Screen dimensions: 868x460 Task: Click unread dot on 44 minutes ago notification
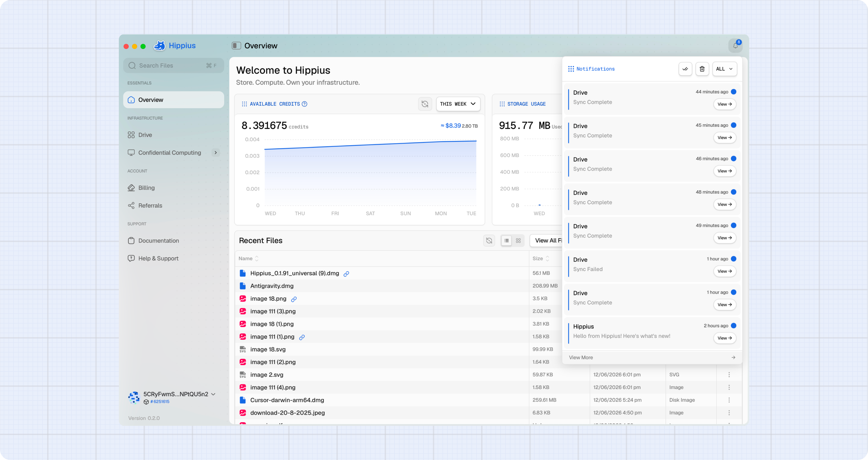[733, 92]
